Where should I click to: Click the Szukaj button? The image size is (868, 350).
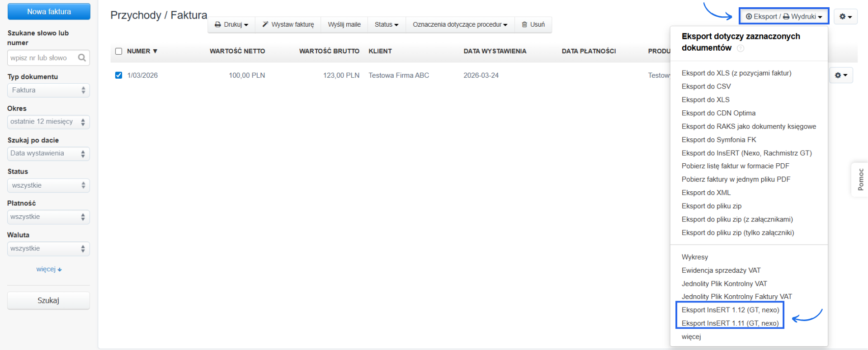point(48,301)
